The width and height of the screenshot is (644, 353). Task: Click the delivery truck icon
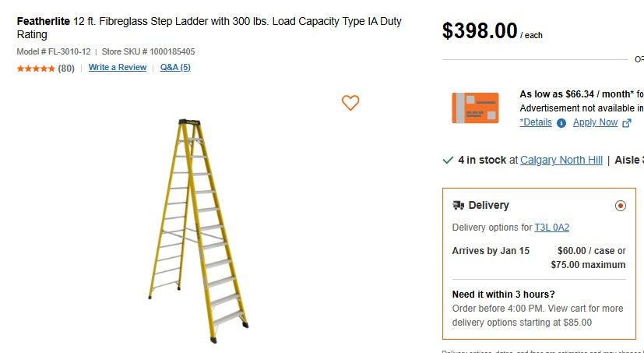[459, 206]
